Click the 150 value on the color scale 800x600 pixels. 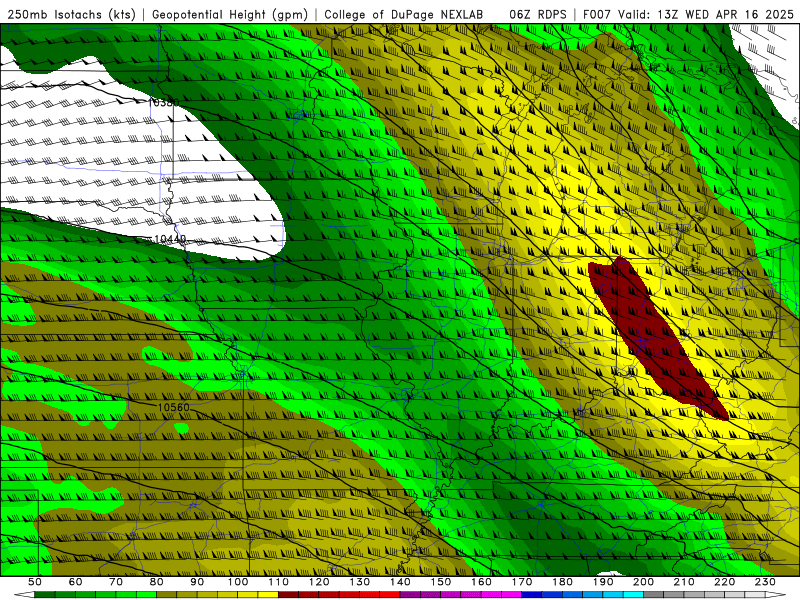click(441, 582)
